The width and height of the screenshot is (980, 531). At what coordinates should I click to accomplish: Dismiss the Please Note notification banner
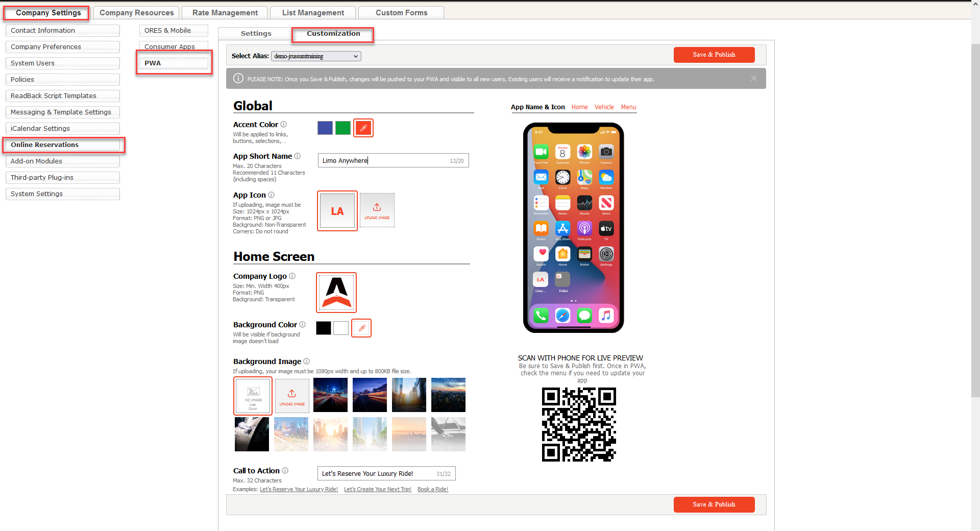tap(753, 79)
